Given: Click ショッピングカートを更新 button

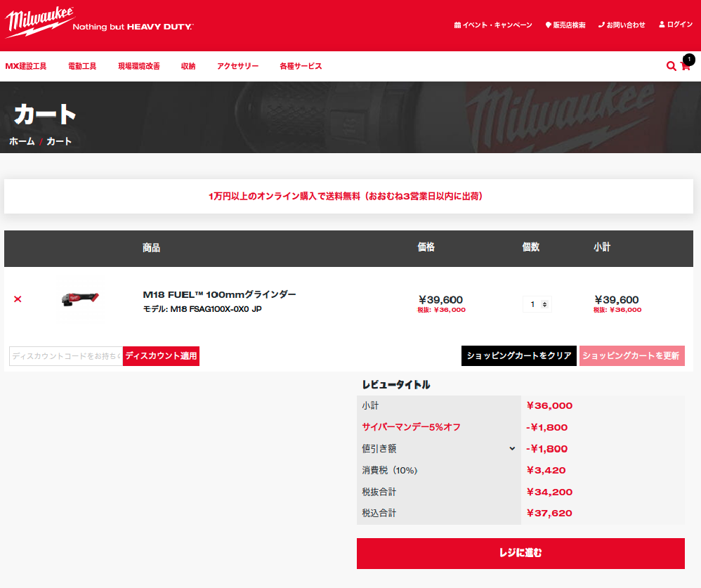Looking at the screenshot, I should 631,356.
